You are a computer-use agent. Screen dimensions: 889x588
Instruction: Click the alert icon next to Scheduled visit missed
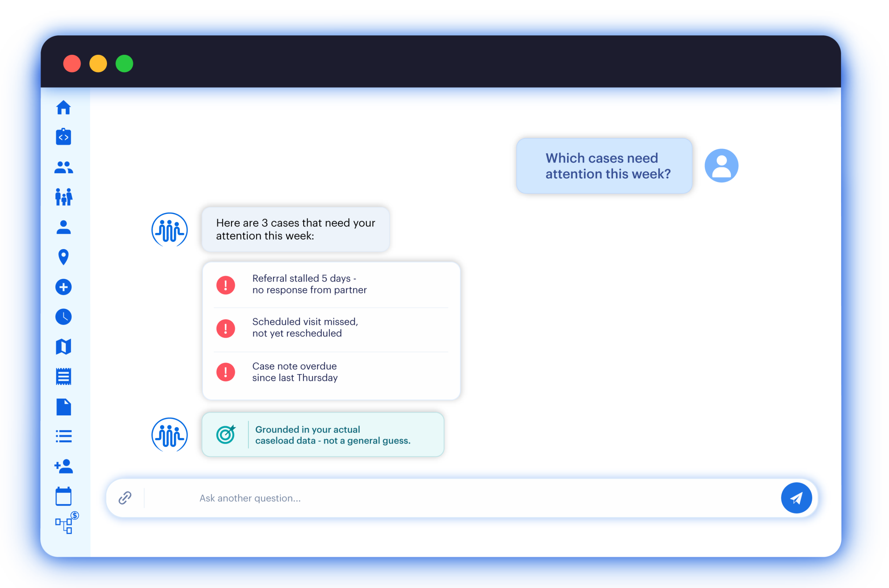225,329
